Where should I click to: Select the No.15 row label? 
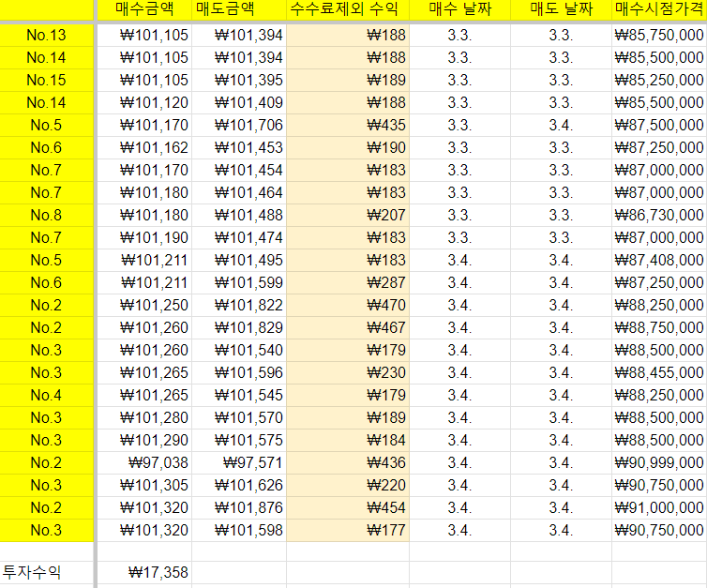(x=47, y=81)
